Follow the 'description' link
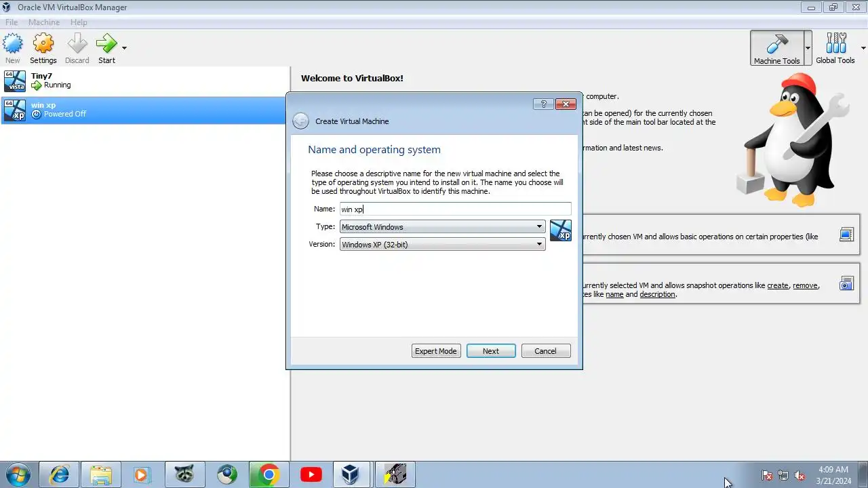868x488 pixels. [x=657, y=294]
